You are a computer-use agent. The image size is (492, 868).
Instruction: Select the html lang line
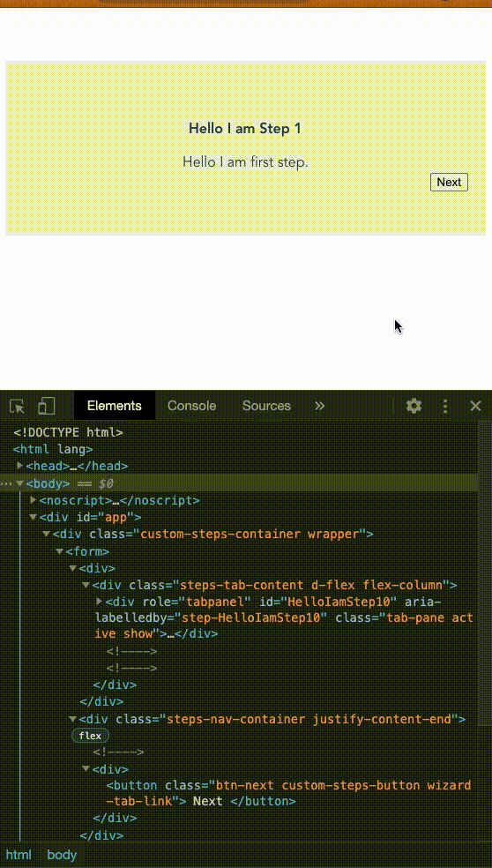coord(53,449)
